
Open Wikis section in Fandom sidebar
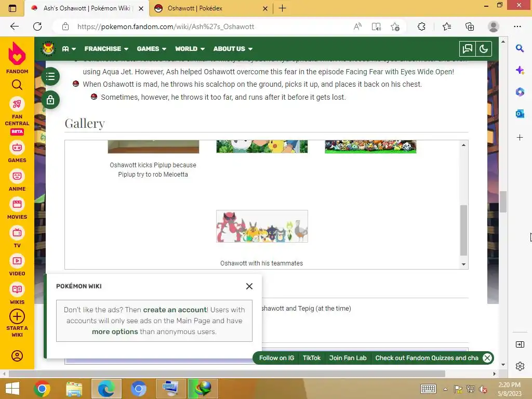pyautogui.click(x=17, y=294)
